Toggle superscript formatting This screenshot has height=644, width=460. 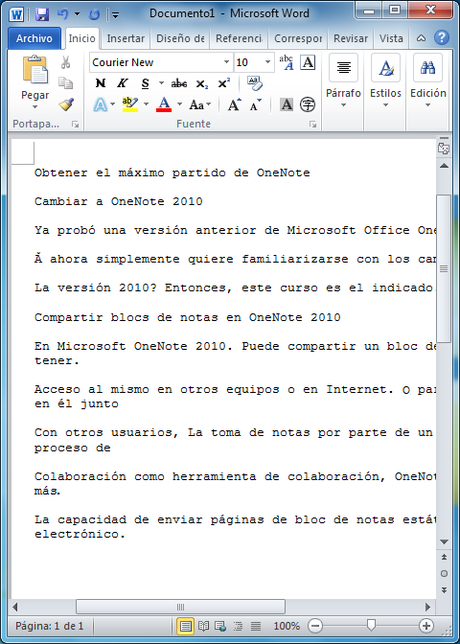224,83
